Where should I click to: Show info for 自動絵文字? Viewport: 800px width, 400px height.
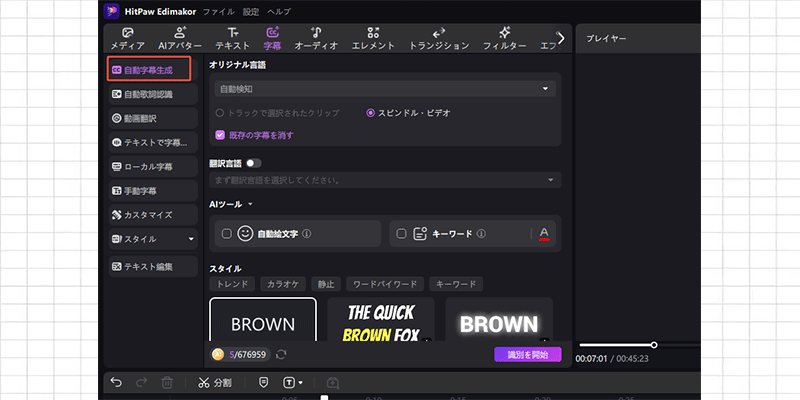pyautogui.click(x=306, y=234)
